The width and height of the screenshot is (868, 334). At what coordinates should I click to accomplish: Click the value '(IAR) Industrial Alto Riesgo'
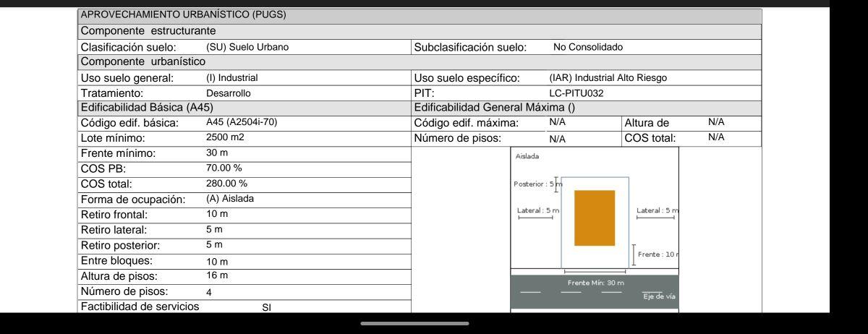[x=608, y=77]
